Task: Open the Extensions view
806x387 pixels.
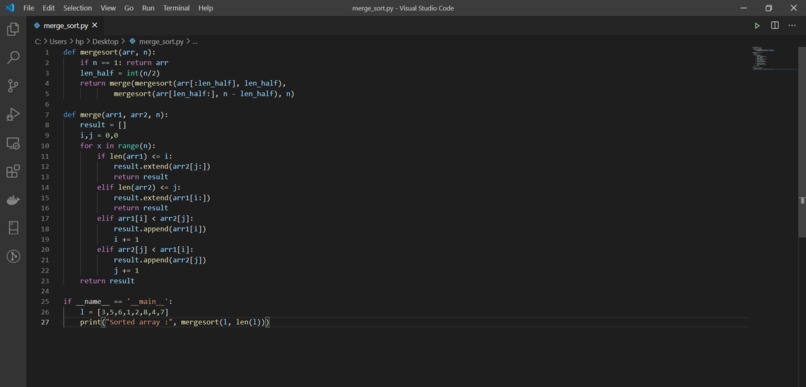Action: pos(13,171)
